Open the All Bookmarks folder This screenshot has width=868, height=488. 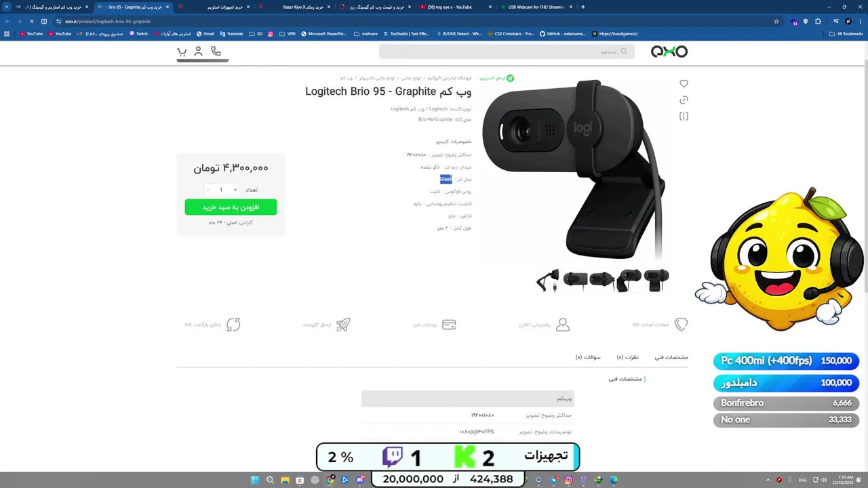(846, 34)
